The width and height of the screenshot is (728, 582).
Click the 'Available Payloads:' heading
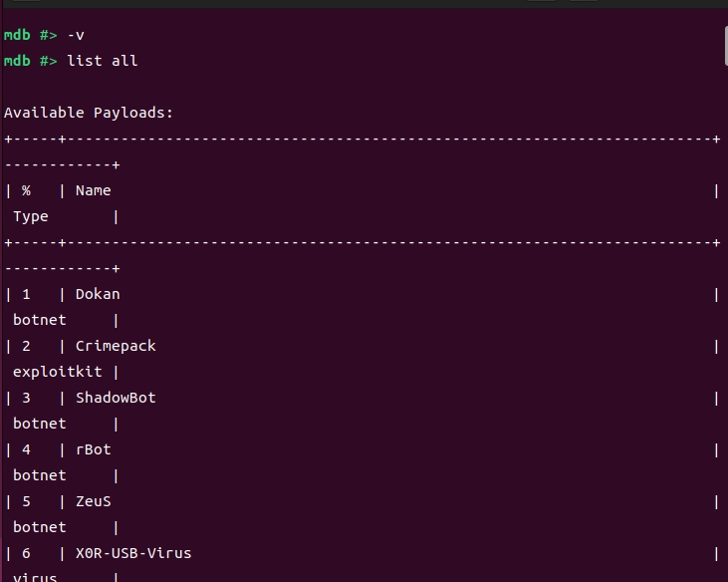[x=89, y=113]
